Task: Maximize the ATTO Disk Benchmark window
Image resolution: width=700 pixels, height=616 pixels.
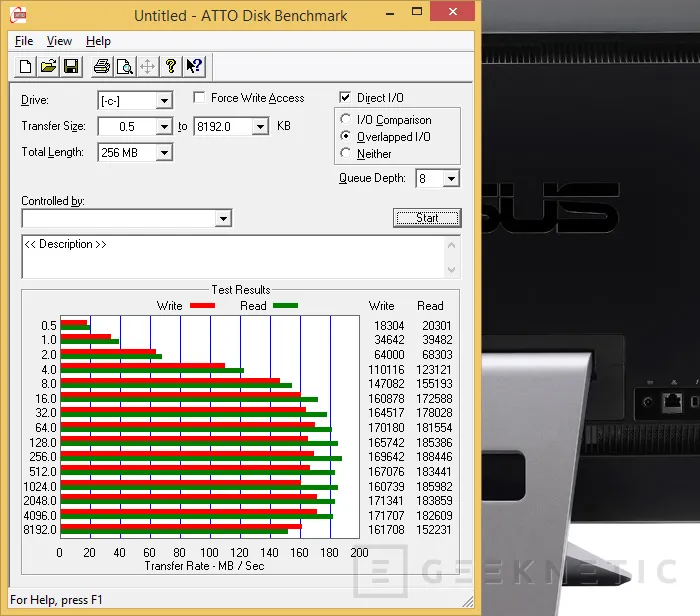Action: coord(417,12)
